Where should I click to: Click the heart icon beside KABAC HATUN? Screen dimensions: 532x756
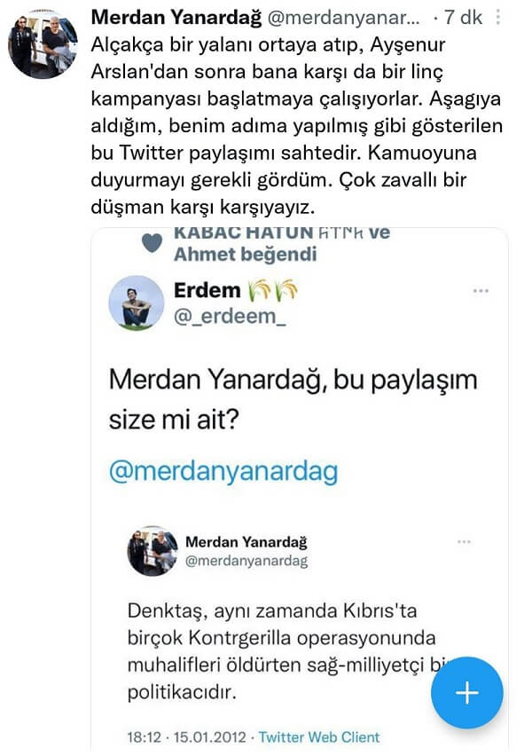coord(151,241)
